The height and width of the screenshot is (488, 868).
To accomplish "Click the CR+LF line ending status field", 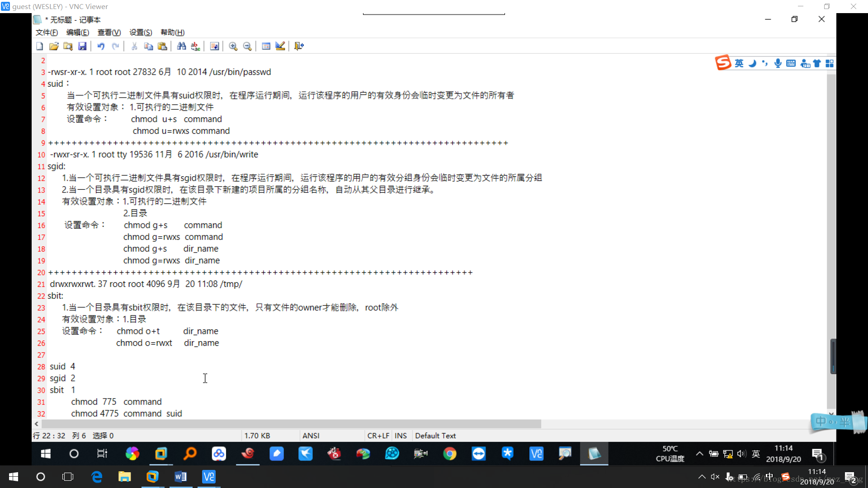I will [378, 436].
